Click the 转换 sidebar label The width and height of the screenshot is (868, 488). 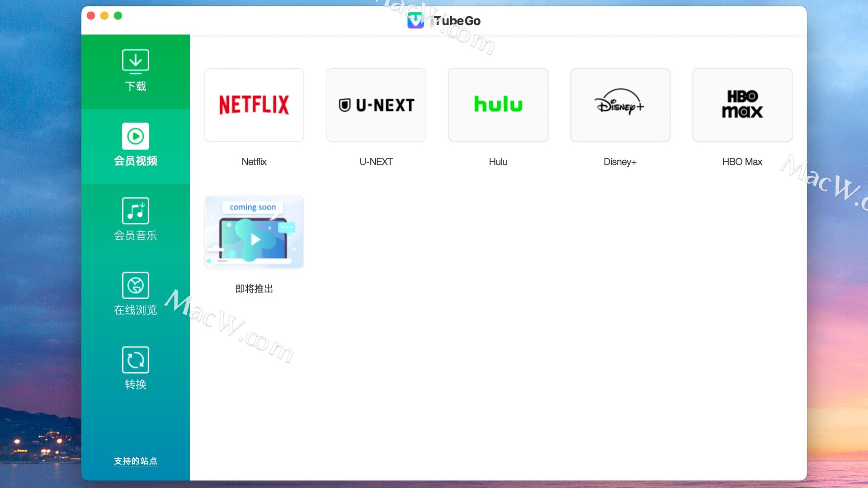(135, 385)
